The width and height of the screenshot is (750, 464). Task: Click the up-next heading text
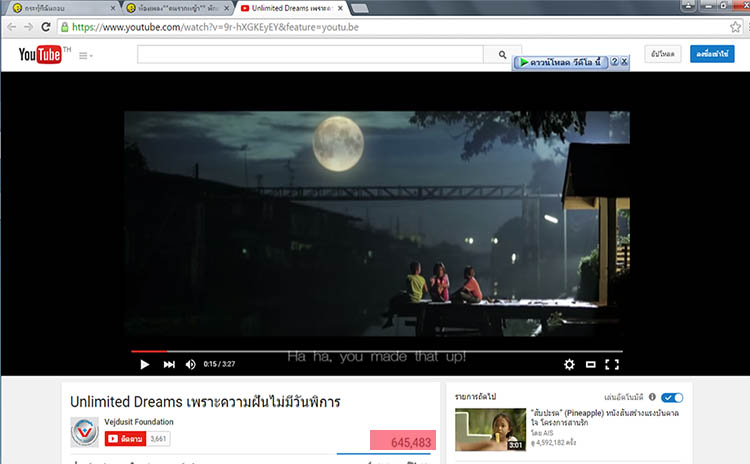[x=475, y=397]
